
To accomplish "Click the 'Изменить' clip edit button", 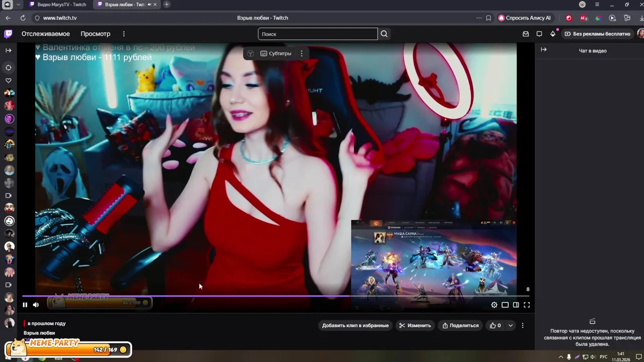I will 415,325.
